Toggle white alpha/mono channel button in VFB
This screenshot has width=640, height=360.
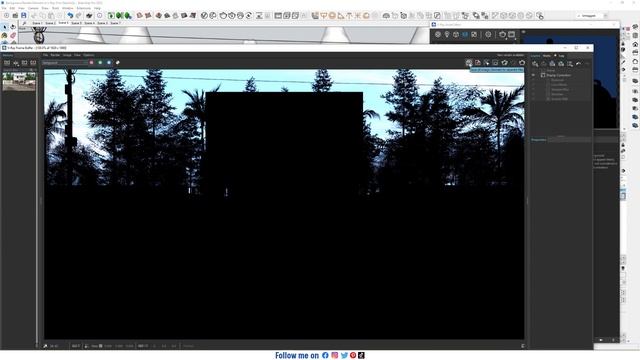point(118,62)
